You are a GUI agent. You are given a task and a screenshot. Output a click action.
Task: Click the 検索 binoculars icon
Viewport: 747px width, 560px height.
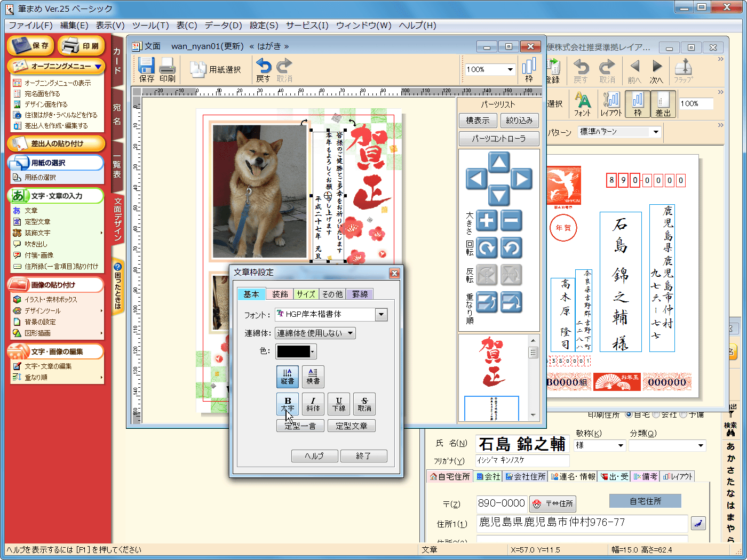[730, 428]
